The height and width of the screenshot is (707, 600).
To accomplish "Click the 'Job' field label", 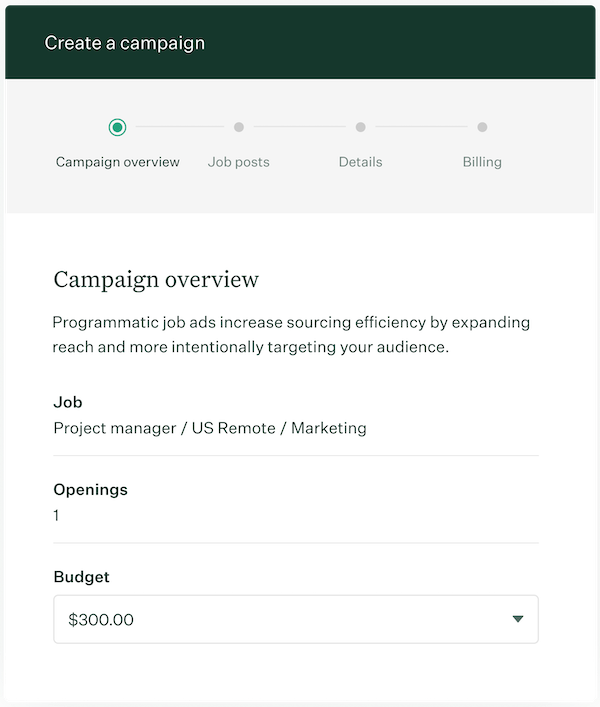I will [68, 402].
